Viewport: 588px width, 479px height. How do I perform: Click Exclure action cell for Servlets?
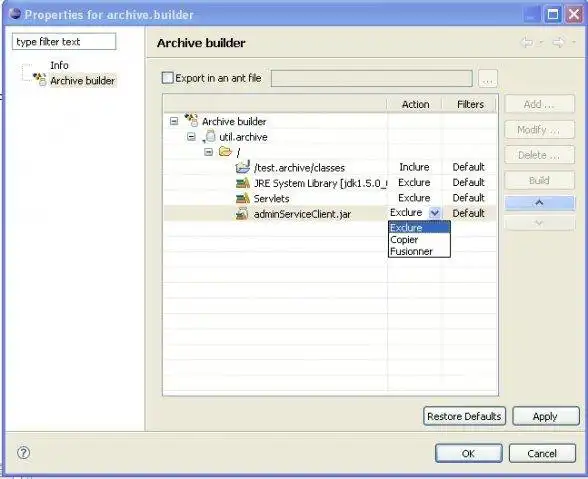[x=414, y=198]
